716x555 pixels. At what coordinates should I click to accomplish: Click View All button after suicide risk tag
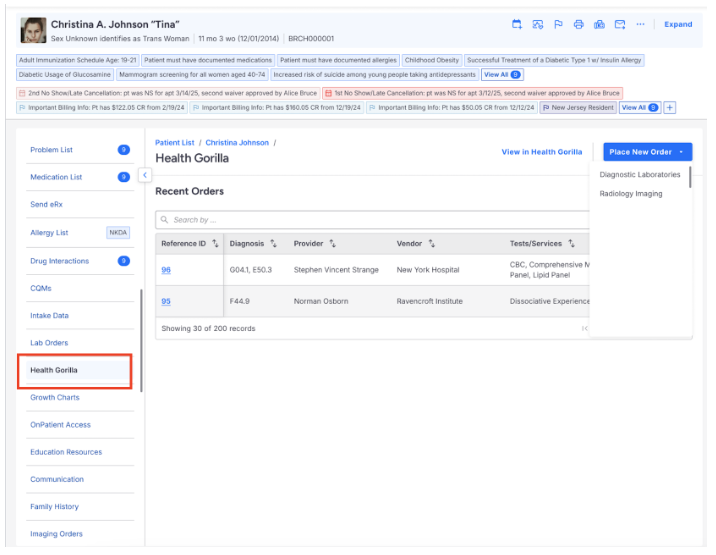coord(502,74)
